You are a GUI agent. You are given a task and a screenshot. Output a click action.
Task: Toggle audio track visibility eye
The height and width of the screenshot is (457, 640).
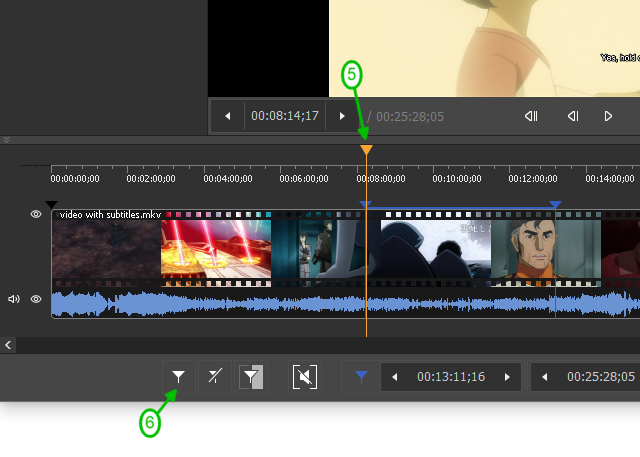(x=36, y=299)
